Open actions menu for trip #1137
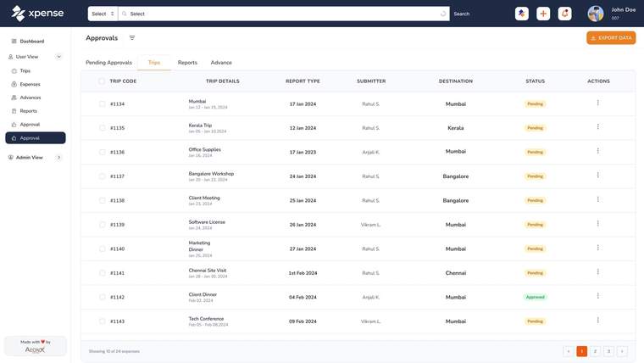 click(597, 175)
